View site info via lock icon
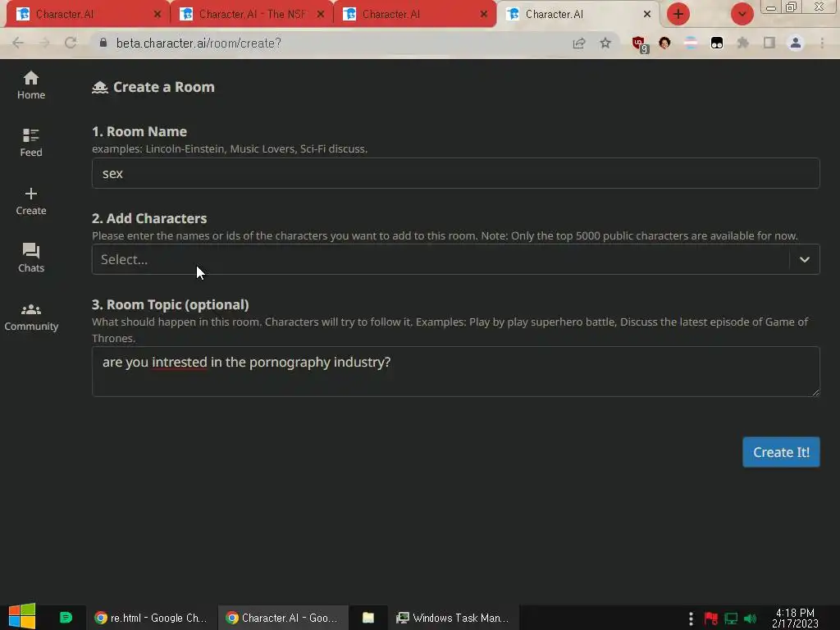 click(x=103, y=43)
